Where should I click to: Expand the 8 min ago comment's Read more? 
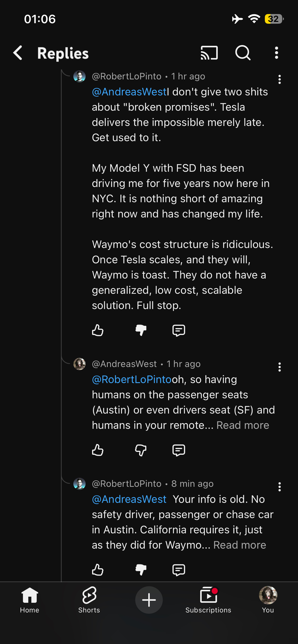(240, 545)
